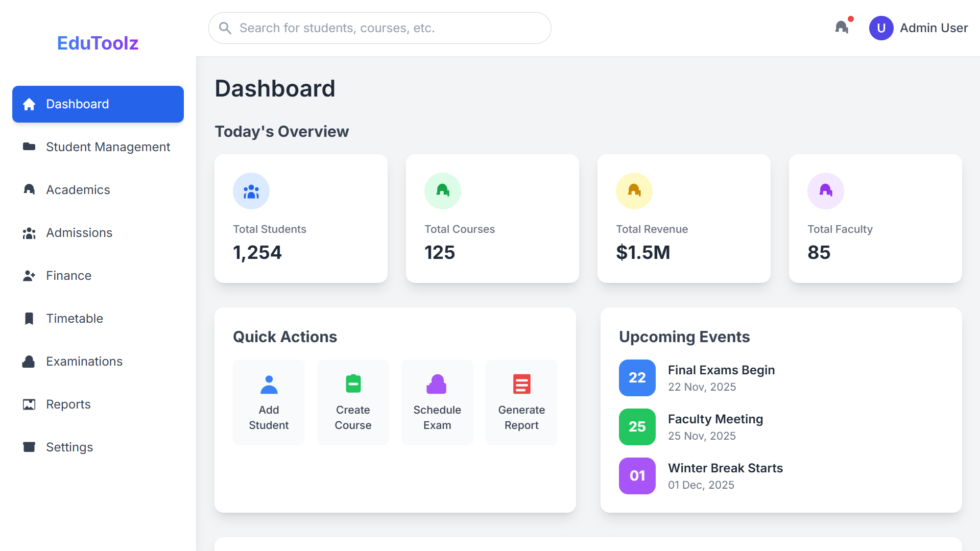The image size is (980, 551).
Task: Open the notifications bell icon
Action: coord(842,28)
